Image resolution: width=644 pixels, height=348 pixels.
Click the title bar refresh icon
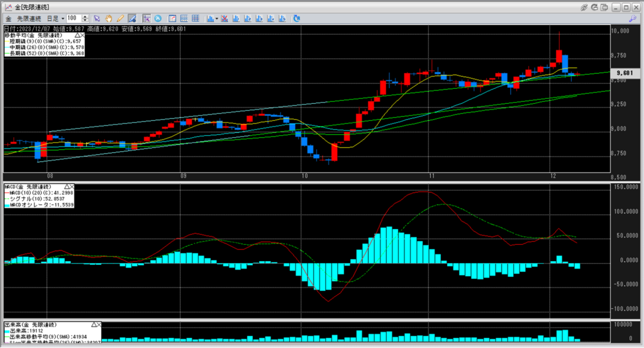(594, 8)
